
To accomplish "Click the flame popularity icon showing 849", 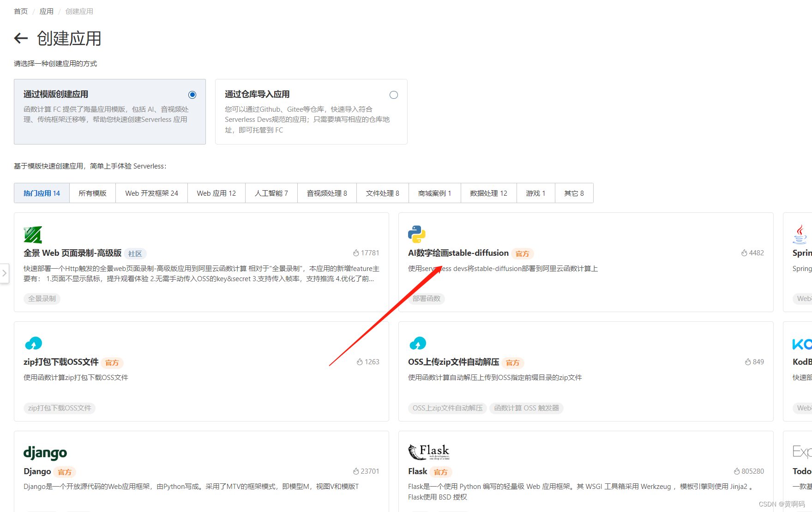I will (x=748, y=362).
